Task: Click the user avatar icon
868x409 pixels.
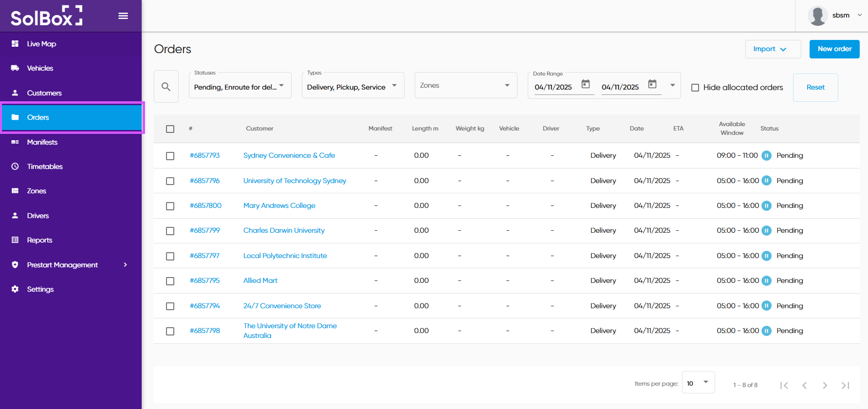Action: [x=817, y=16]
